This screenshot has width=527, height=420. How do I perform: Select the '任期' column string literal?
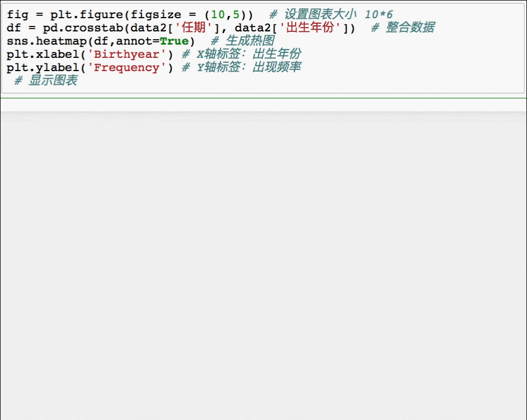(x=192, y=28)
